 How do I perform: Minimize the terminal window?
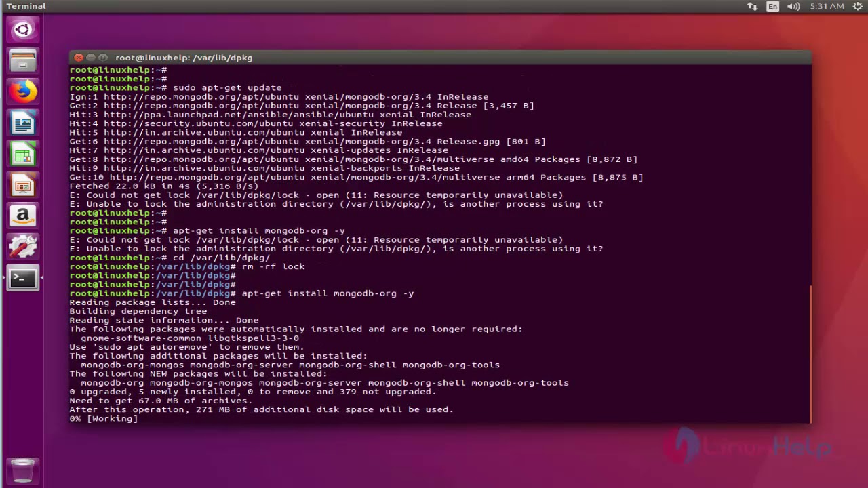pos(91,58)
